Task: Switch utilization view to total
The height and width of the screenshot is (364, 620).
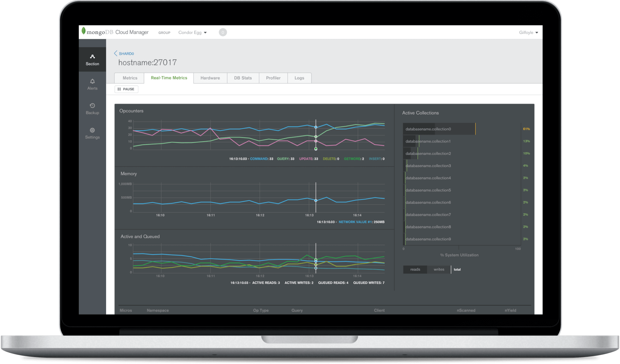Action: tap(457, 270)
